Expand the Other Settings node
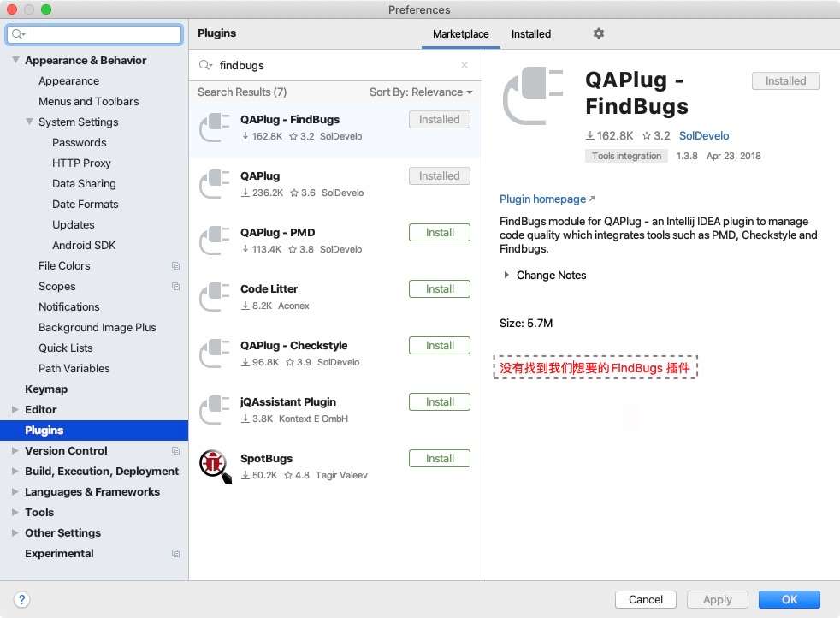The height and width of the screenshot is (618, 840). [15, 532]
